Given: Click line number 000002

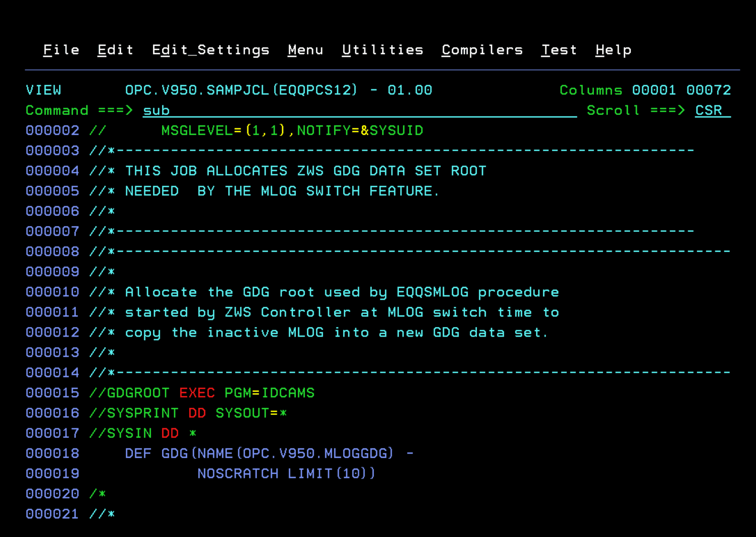Looking at the screenshot, I should [x=53, y=130].
